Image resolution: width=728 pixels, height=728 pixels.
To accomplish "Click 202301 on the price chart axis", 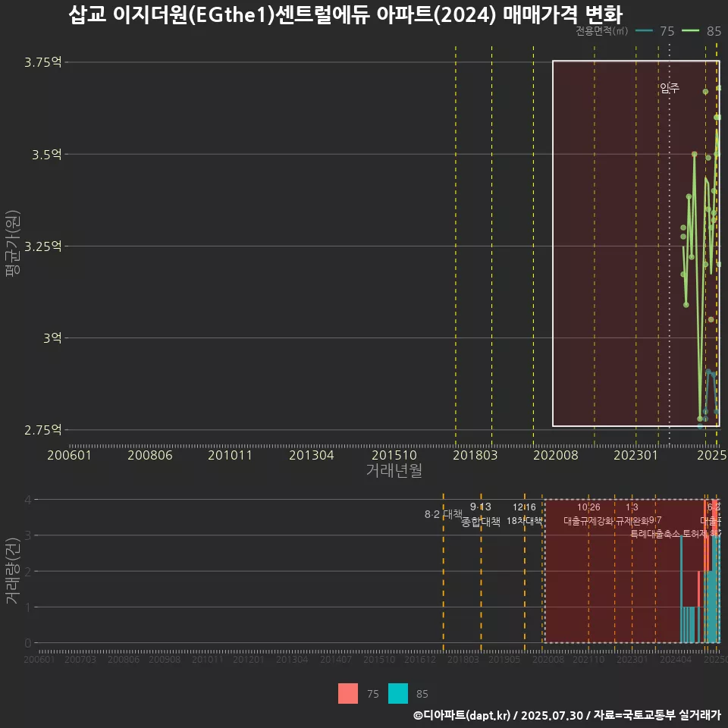I will point(635,455).
